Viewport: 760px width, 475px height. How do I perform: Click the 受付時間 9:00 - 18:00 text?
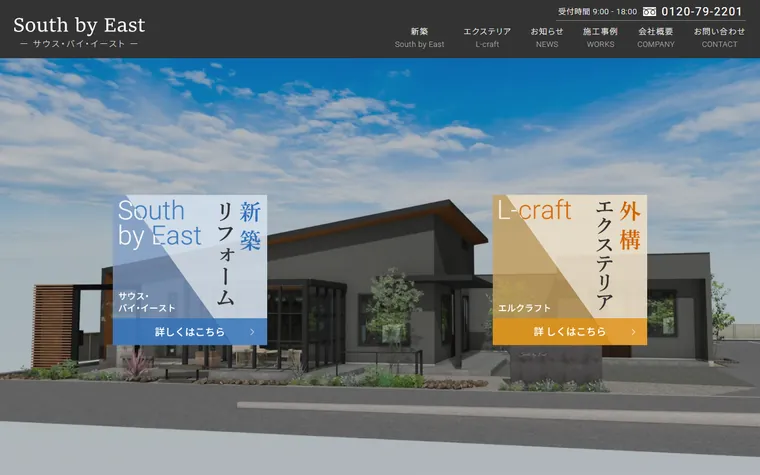click(x=597, y=12)
